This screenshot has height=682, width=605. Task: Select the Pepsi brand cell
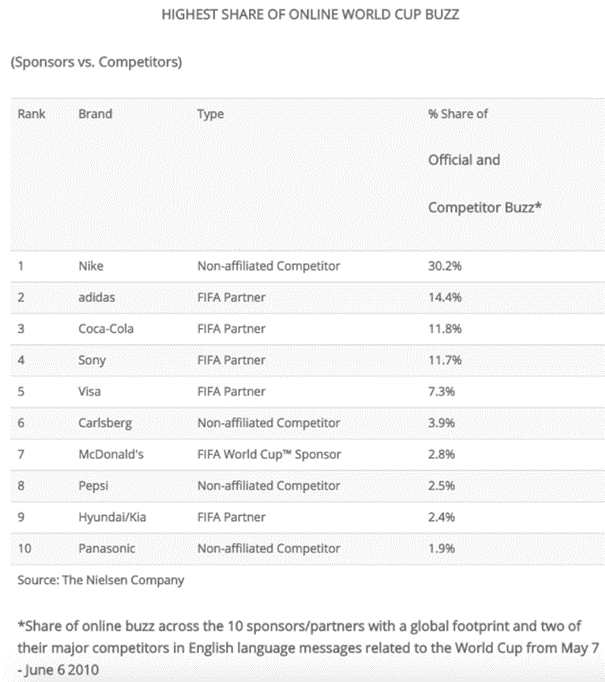click(x=93, y=486)
